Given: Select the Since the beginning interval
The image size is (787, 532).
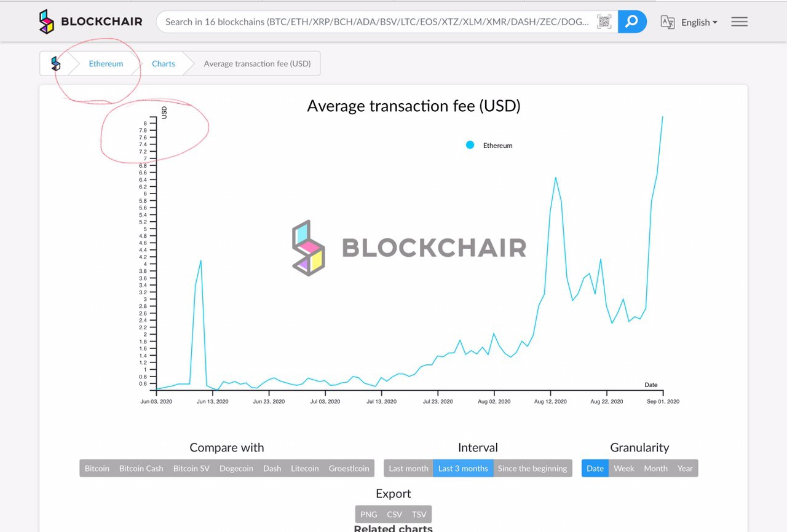Looking at the screenshot, I should [x=532, y=468].
